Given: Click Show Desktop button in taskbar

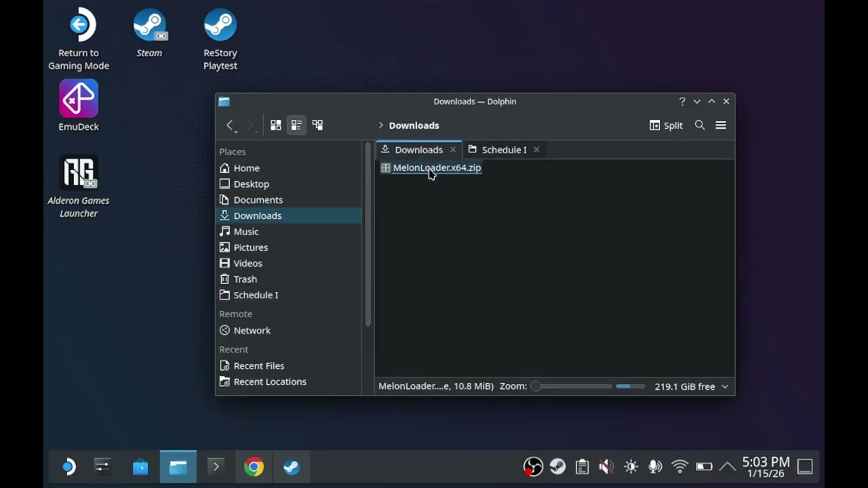Looking at the screenshot, I should 805,466.
